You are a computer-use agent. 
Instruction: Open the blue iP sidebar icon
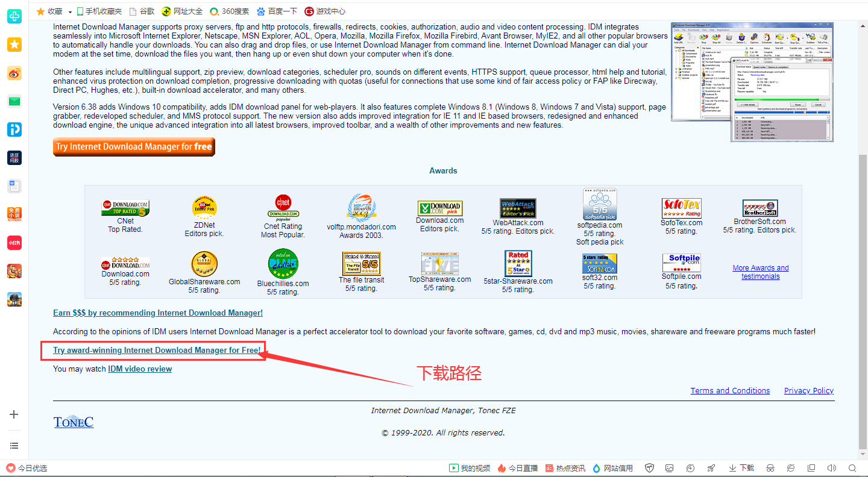pyautogui.click(x=14, y=129)
